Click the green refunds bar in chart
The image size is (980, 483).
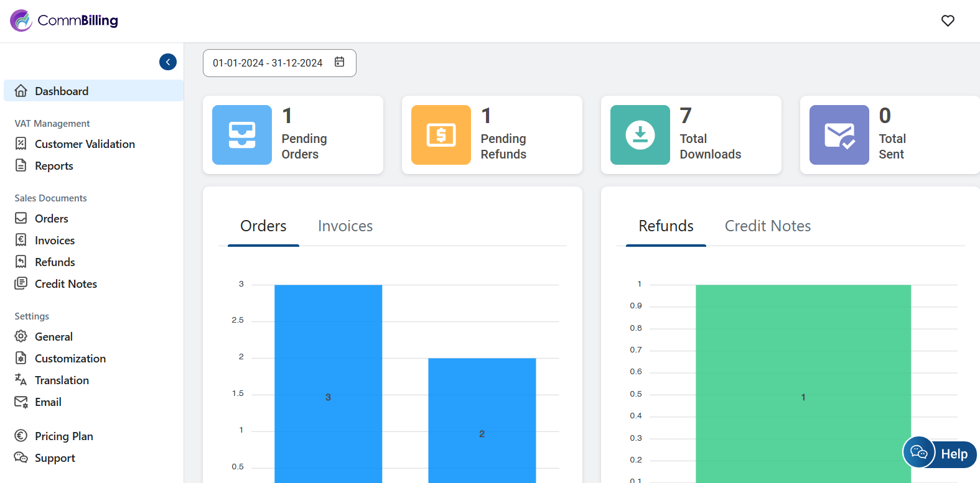click(803, 373)
